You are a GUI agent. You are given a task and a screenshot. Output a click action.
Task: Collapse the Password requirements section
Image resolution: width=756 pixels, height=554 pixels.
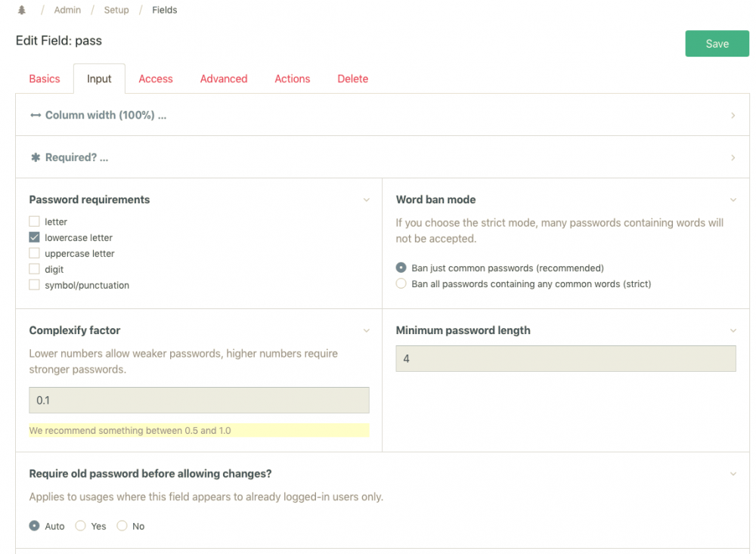coord(367,200)
